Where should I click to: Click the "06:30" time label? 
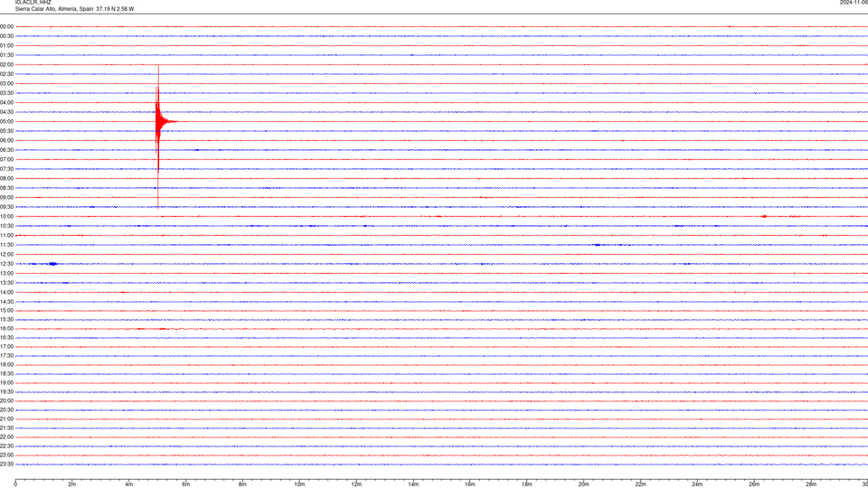pyautogui.click(x=7, y=150)
